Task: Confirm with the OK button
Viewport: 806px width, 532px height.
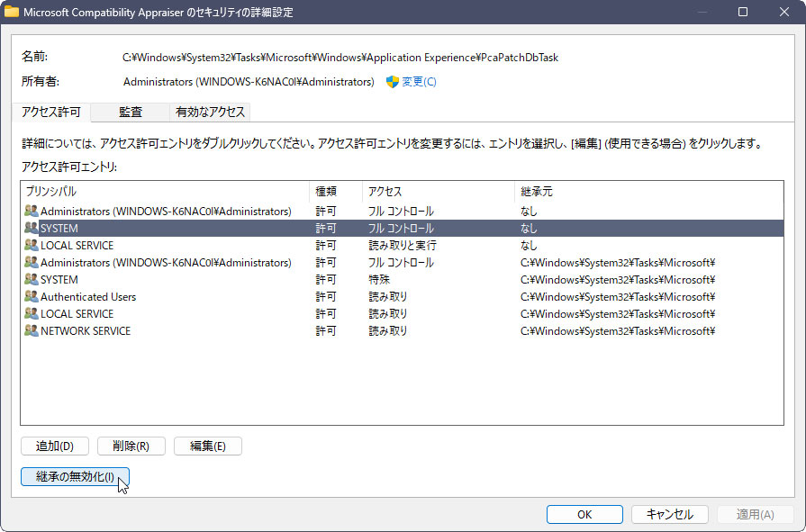Action: [584, 514]
